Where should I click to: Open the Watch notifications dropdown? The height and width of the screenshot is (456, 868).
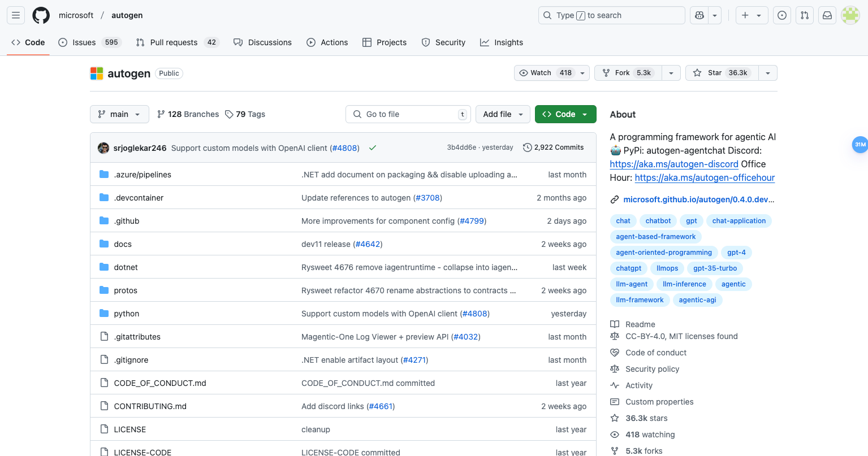[552, 73]
